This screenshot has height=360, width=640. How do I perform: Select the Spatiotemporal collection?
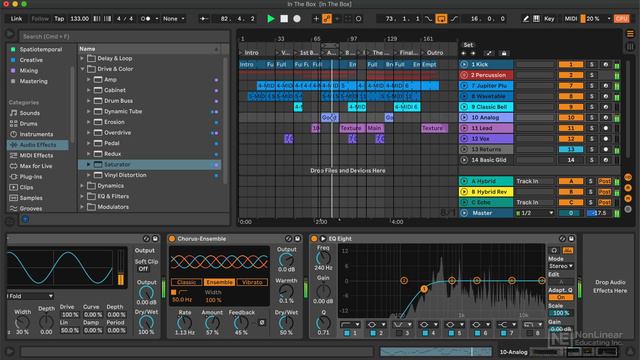click(x=41, y=49)
